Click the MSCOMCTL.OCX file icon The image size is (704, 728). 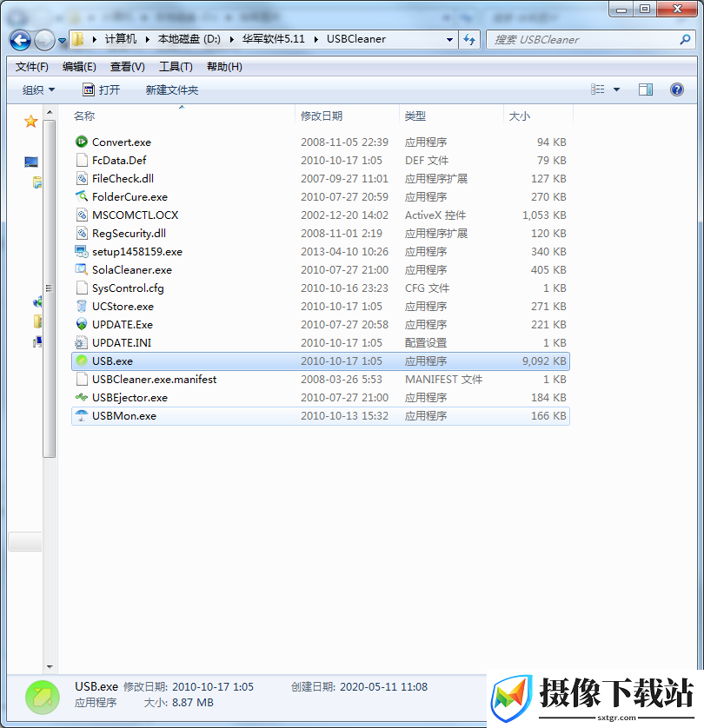click(x=82, y=215)
